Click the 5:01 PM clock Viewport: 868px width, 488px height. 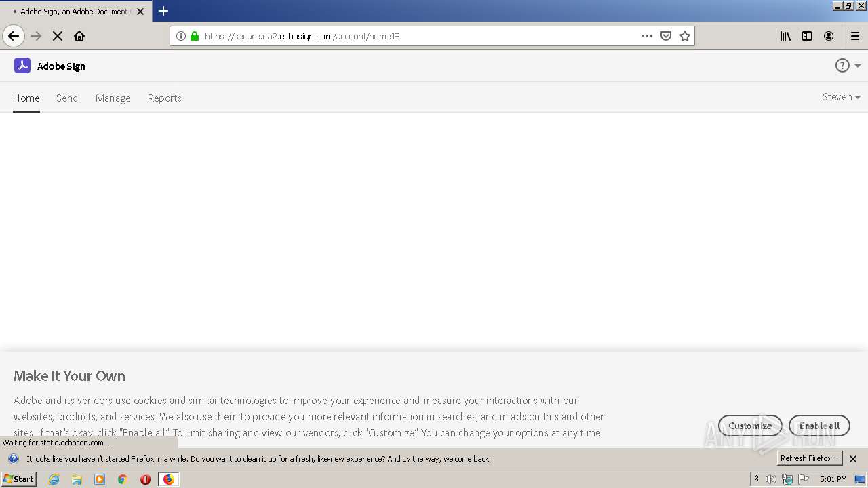(833, 479)
